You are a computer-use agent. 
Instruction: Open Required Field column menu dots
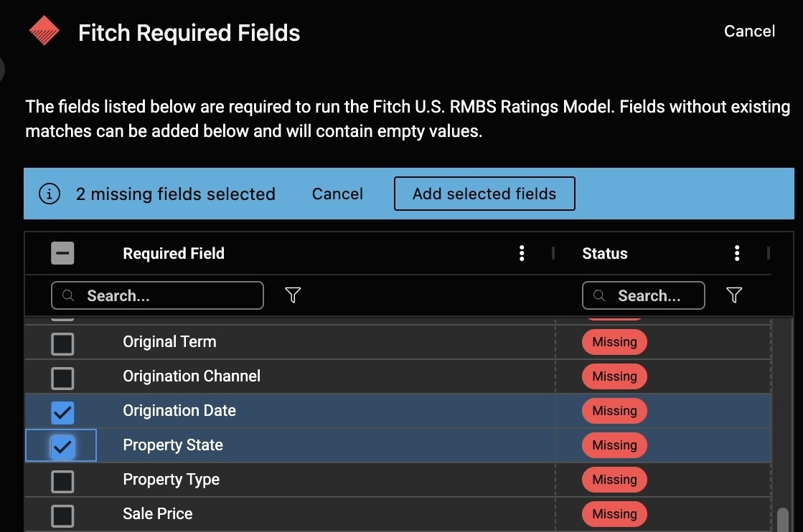pos(522,253)
